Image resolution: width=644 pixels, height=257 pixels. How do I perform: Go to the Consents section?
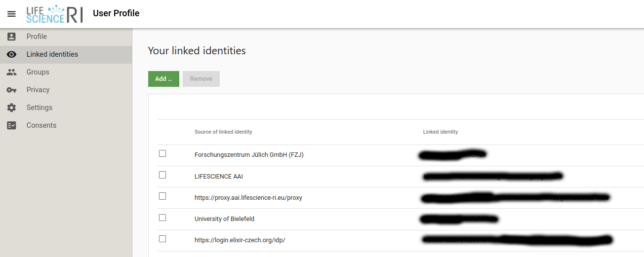pos(41,125)
